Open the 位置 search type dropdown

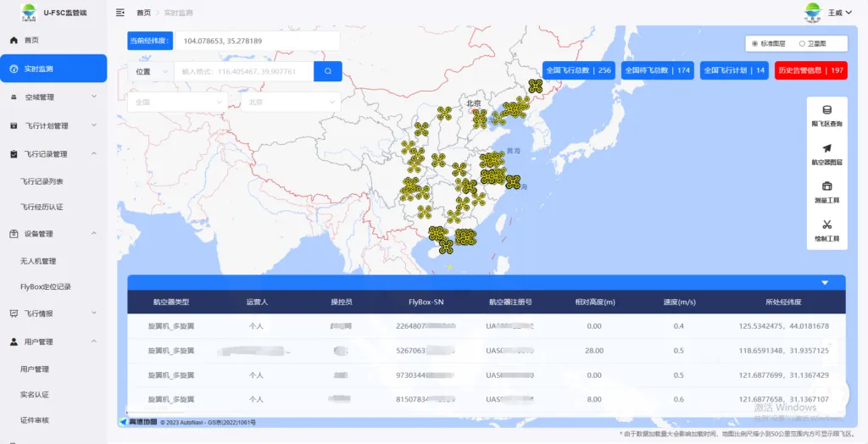tap(149, 71)
